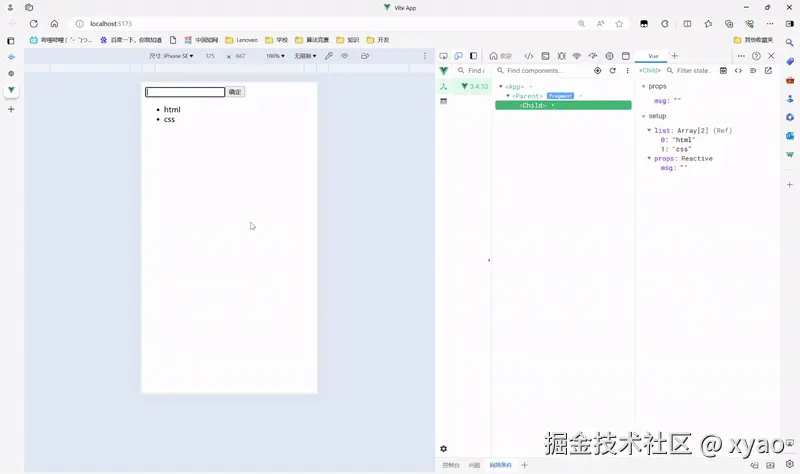Click the 确定 button
The width and height of the screenshot is (800, 474).
[235, 92]
